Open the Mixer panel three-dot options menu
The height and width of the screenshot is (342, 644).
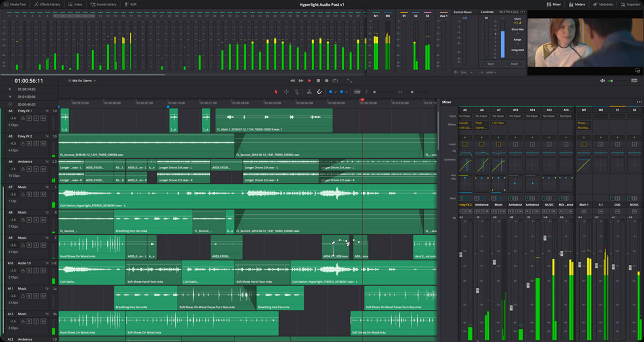[639, 102]
